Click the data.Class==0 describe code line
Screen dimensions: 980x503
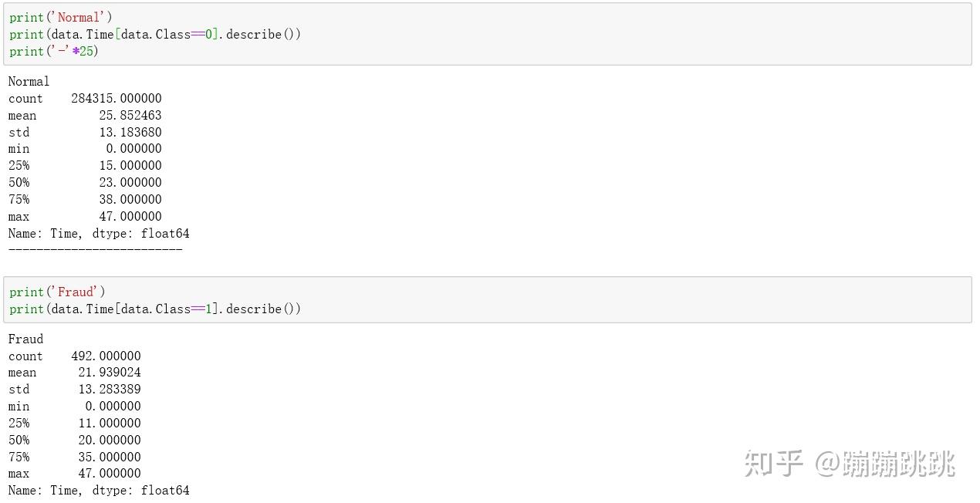pos(154,34)
